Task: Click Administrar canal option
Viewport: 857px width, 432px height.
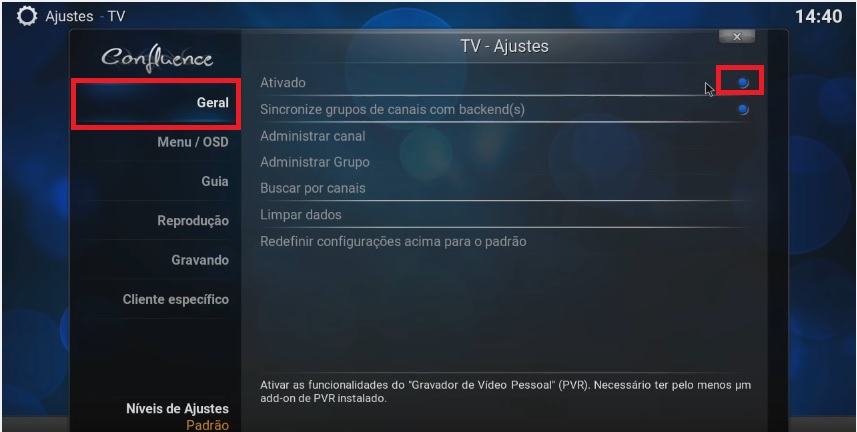Action: coord(505,136)
